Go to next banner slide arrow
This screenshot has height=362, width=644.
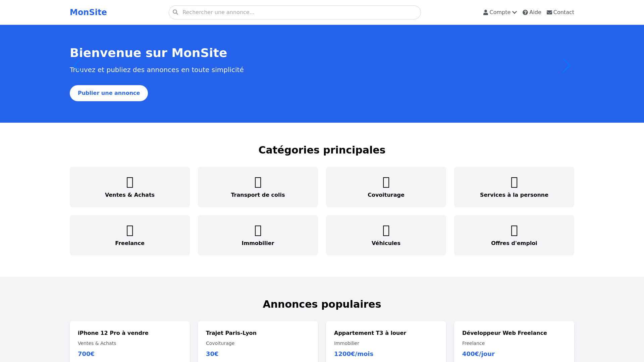pos(566,66)
